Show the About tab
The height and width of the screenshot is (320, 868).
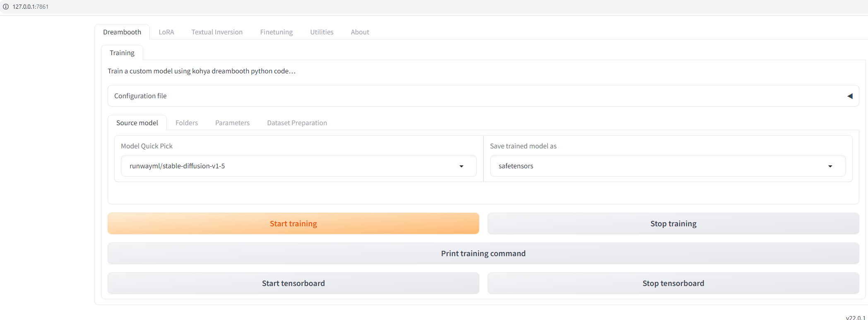(360, 32)
